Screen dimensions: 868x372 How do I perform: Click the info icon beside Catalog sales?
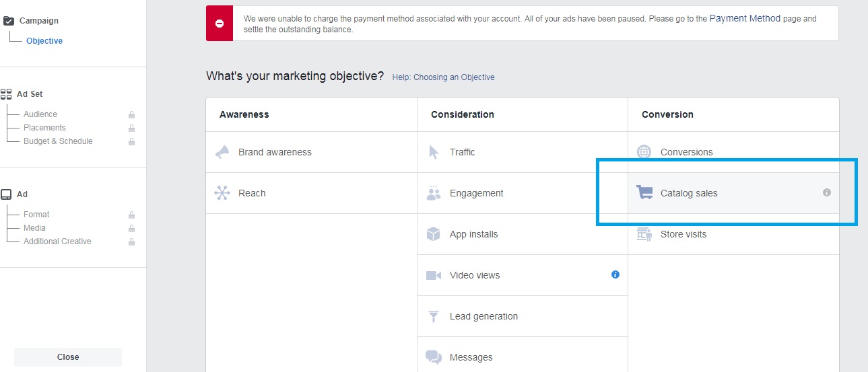tap(827, 192)
